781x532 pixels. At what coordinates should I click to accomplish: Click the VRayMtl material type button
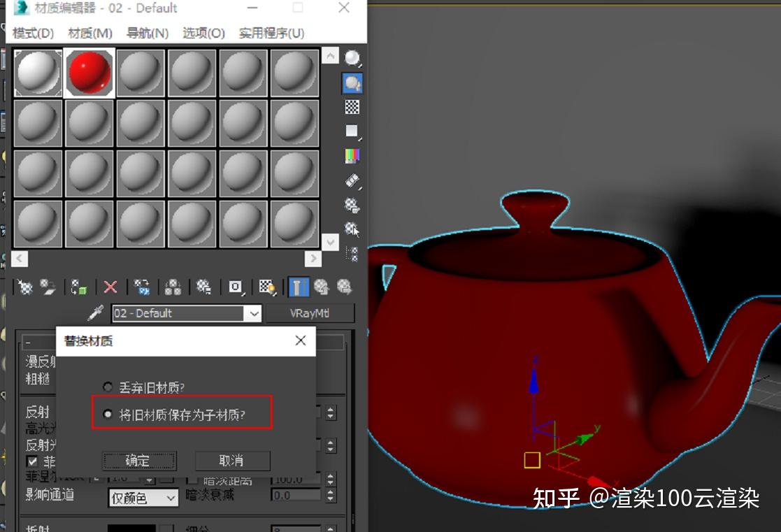click(310, 313)
